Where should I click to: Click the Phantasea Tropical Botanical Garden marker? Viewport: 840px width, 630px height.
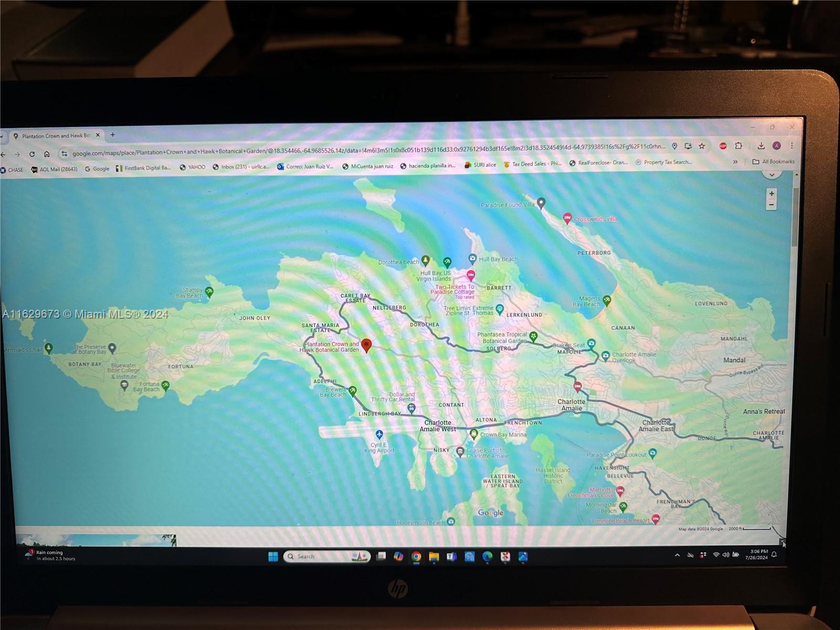coord(533,336)
